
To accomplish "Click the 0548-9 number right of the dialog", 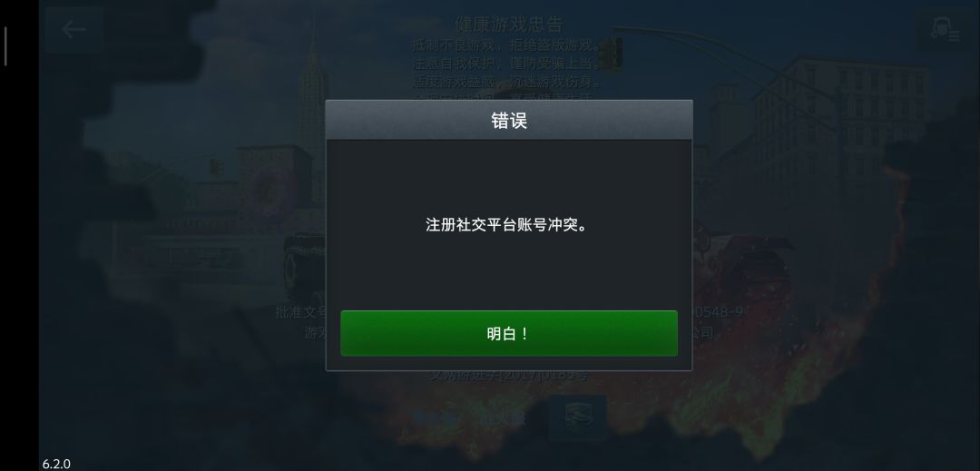I will click(x=718, y=311).
